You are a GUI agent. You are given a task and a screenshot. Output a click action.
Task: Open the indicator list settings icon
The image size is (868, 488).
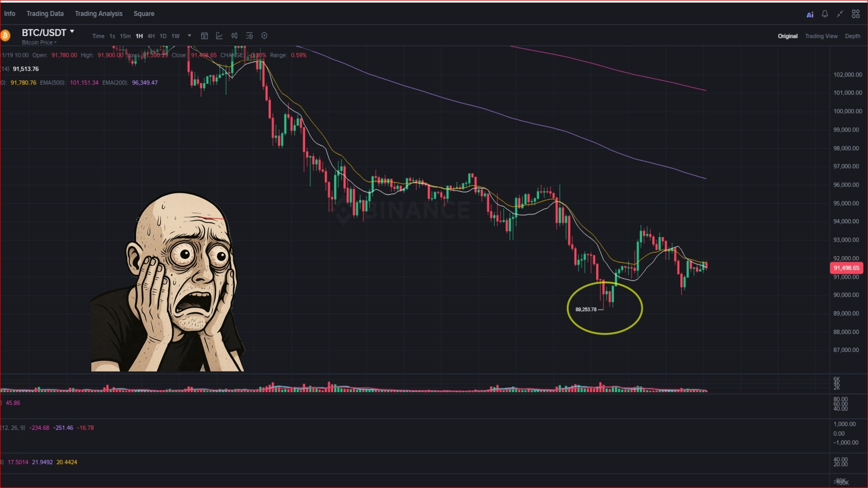pyautogui.click(x=249, y=36)
